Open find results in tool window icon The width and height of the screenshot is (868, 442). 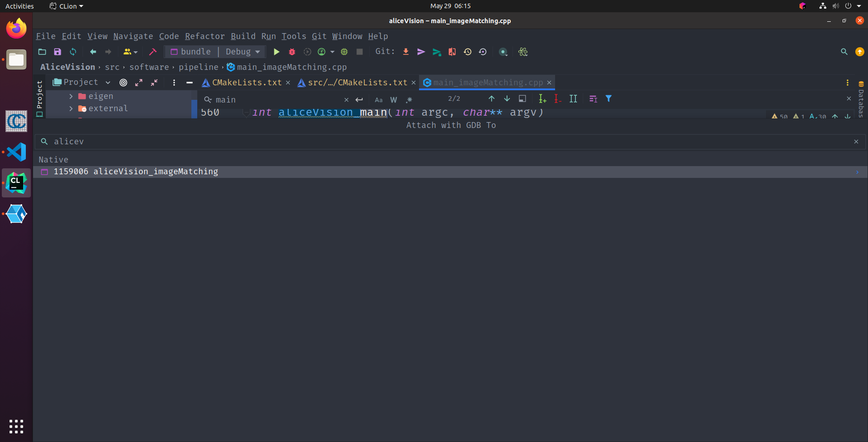[593, 98]
